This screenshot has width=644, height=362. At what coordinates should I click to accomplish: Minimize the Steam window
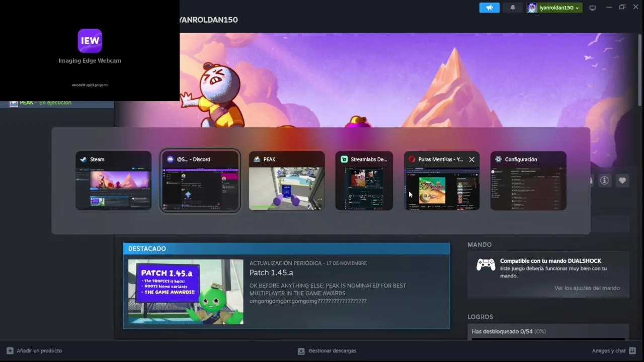609,7
